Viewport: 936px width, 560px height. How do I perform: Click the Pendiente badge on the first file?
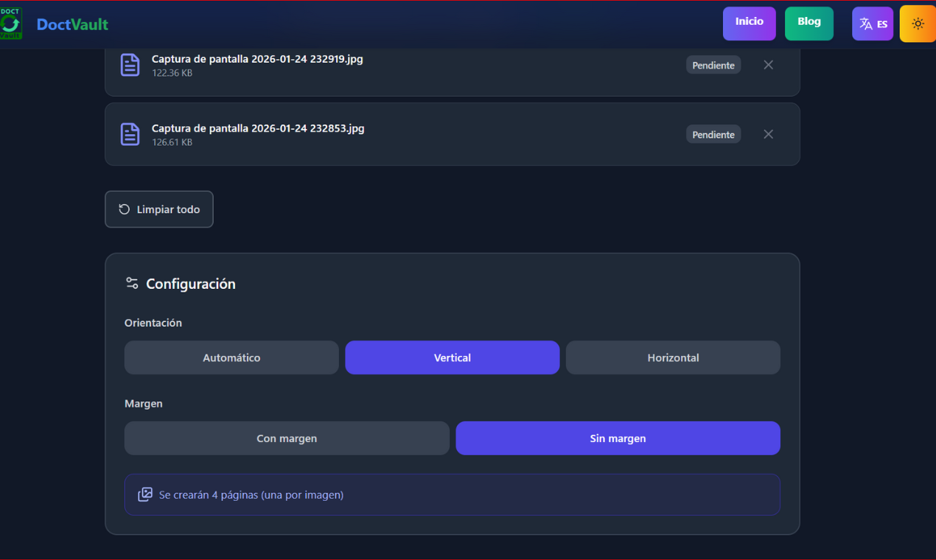point(713,65)
